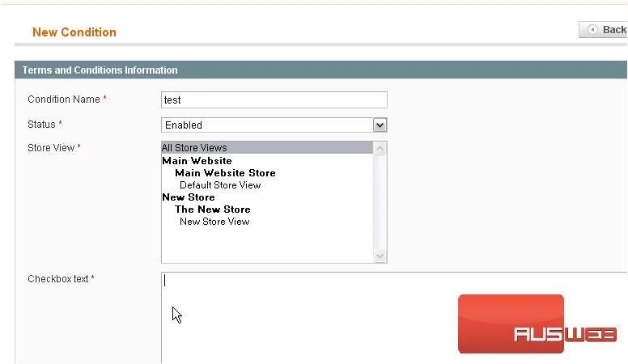The height and width of the screenshot is (364, 628).
Task: Click the Checkbox text label
Action: (58, 279)
